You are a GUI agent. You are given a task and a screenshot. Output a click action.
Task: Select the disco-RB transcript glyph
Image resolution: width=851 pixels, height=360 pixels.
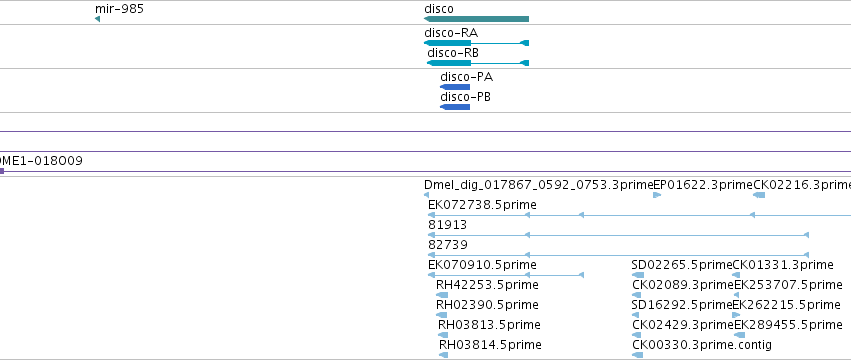tap(478, 63)
